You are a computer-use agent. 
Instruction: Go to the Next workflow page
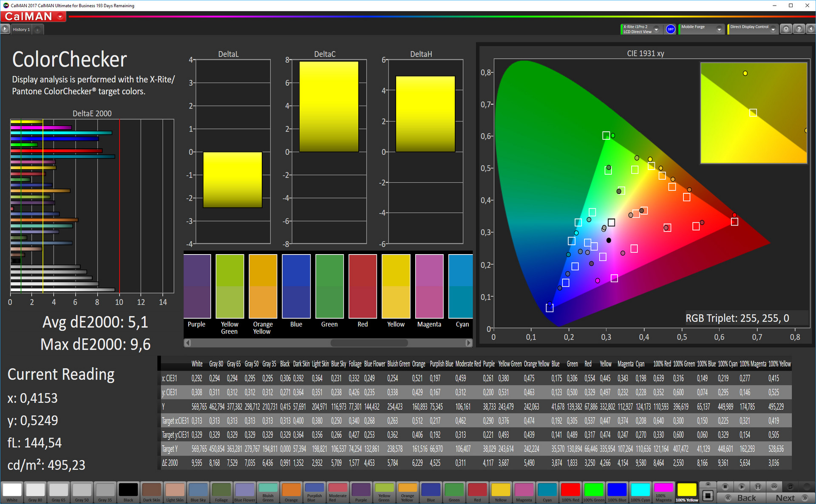point(791,498)
